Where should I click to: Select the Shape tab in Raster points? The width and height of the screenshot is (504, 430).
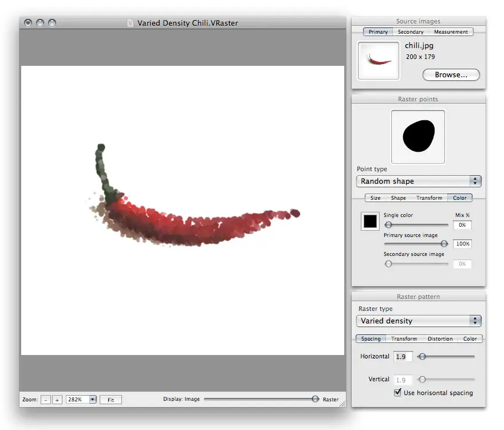point(398,198)
